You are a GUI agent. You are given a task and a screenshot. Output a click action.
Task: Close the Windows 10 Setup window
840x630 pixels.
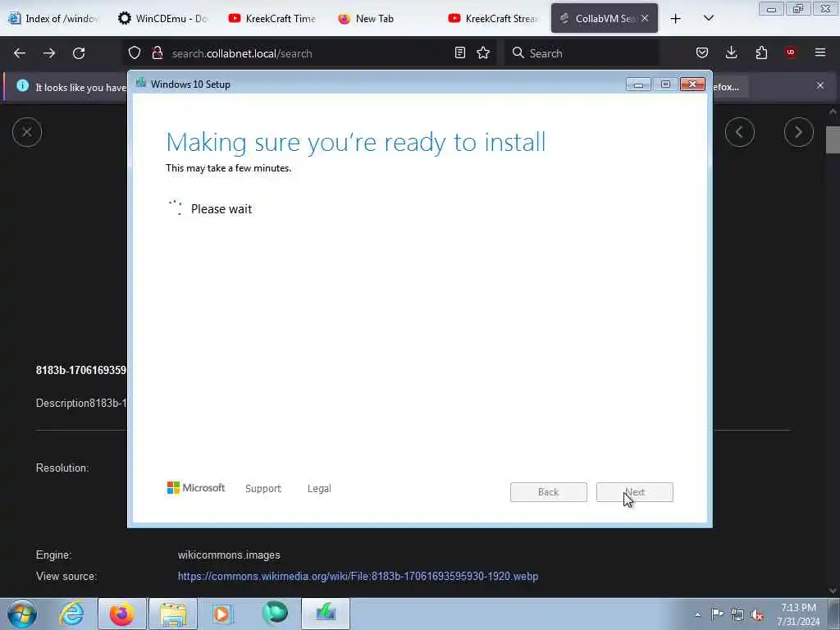coord(692,84)
